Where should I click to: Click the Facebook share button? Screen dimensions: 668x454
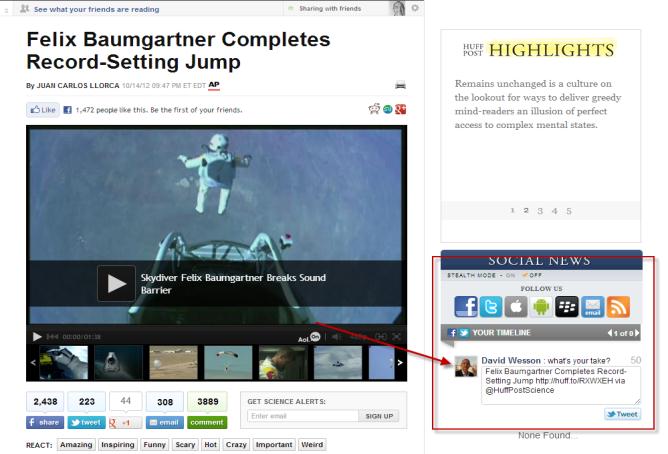click(x=45, y=422)
